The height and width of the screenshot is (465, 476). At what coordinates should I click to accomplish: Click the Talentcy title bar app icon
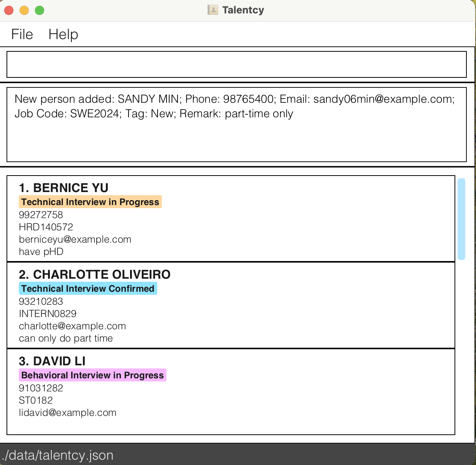(x=213, y=10)
